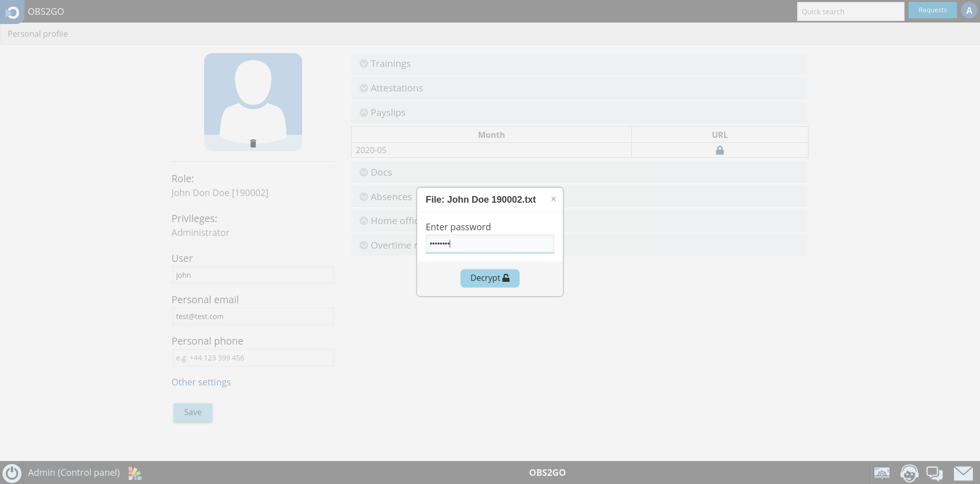Expand the Trainings section
Screen dimensions: 980x484
[x=579, y=63]
